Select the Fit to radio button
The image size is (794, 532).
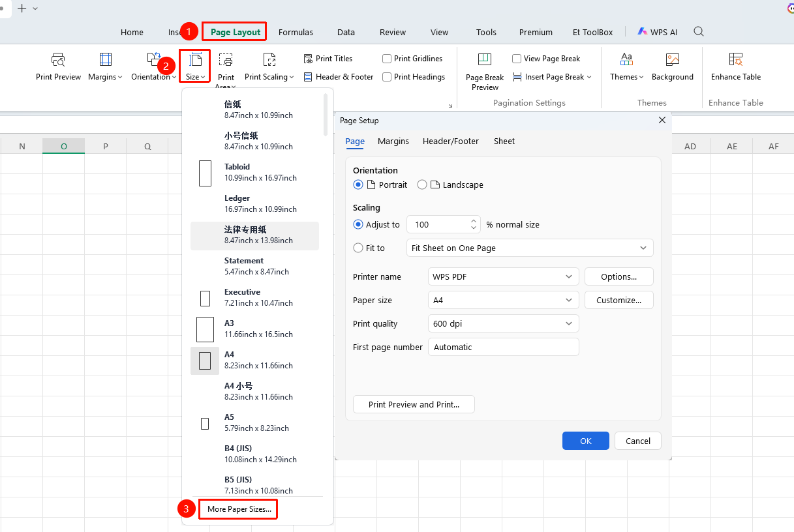(358, 248)
